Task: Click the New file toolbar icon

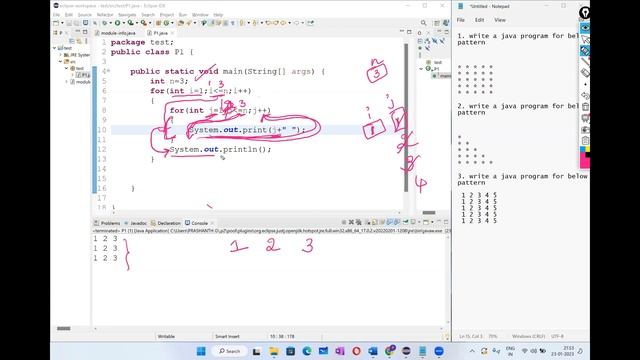Action: tap(56, 23)
